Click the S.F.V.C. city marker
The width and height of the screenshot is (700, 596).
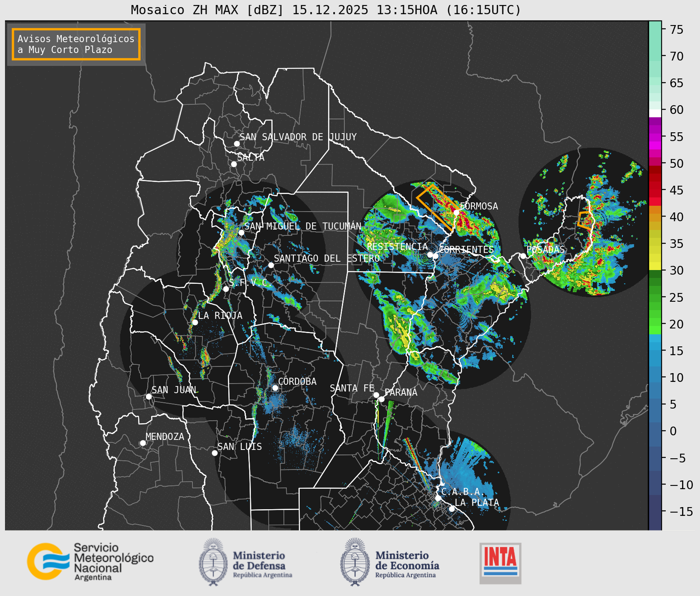click(226, 289)
